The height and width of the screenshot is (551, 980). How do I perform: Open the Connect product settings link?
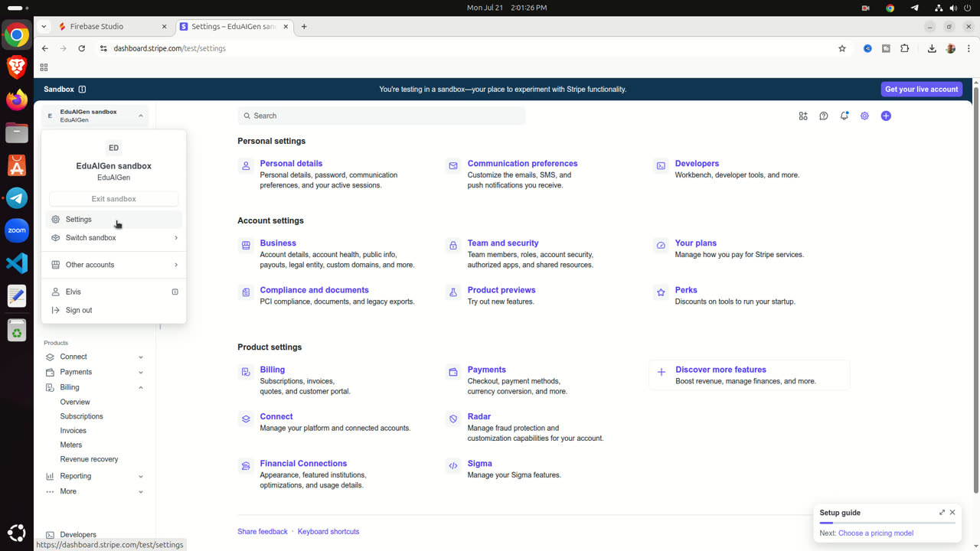276,417
